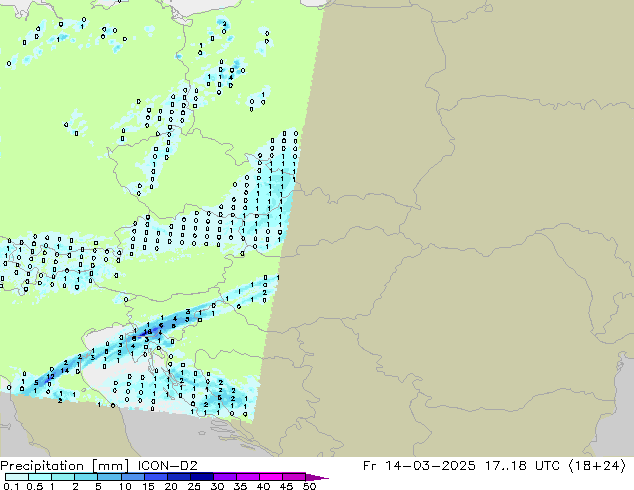
Task: Click the 5–10 mm legend swatch
Action: coord(109,477)
